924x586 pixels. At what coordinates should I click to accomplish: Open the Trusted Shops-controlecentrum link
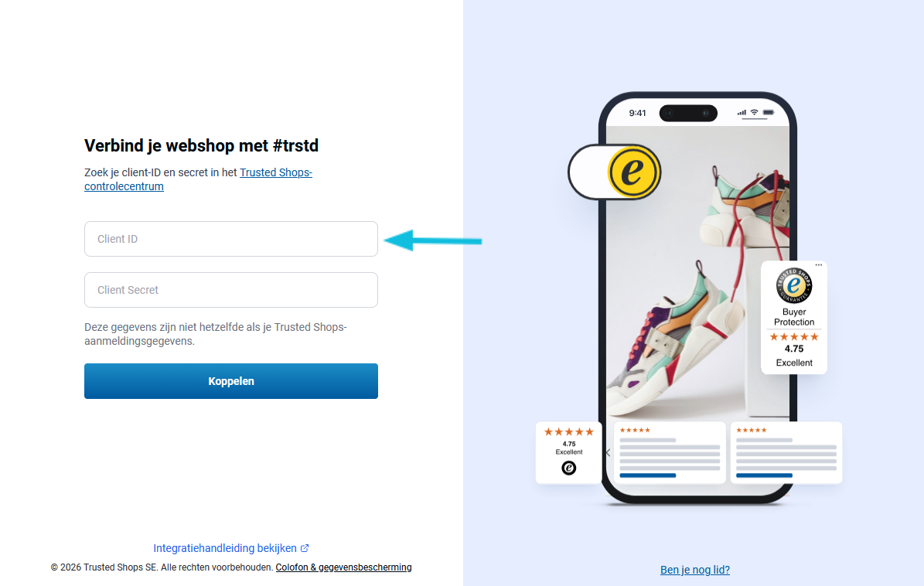point(198,179)
